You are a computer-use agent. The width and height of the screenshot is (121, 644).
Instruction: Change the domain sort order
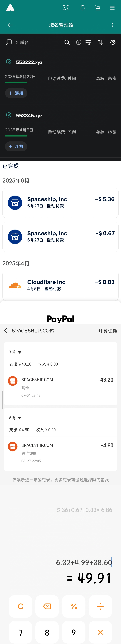(100, 42)
